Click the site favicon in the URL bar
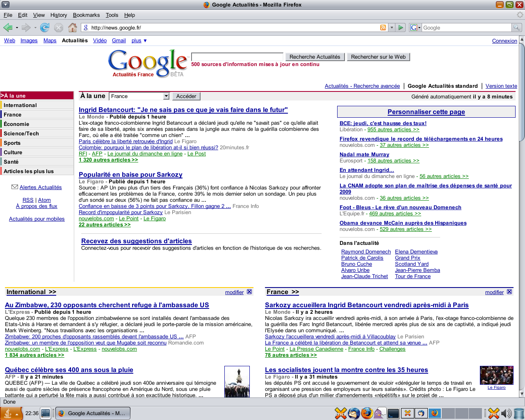This screenshot has height=420, width=525. click(86, 27)
